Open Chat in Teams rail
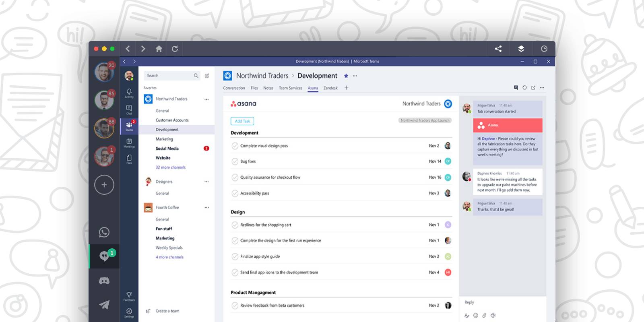The width and height of the screenshot is (644, 322). pos(129,110)
